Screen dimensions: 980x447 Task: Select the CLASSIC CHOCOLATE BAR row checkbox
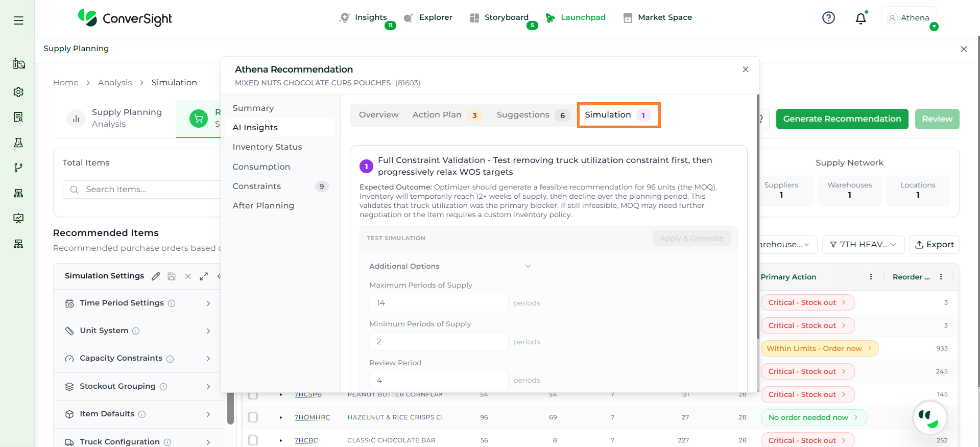tap(253, 440)
